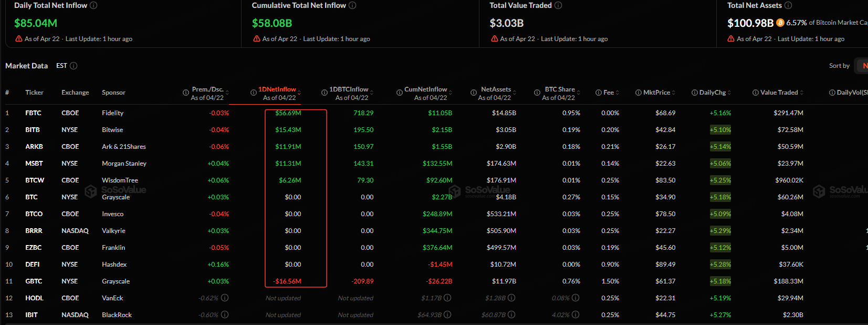This screenshot has height=325, width=868.
Task: Click the BlackRock sponsor cell
Action: point(117,315)
